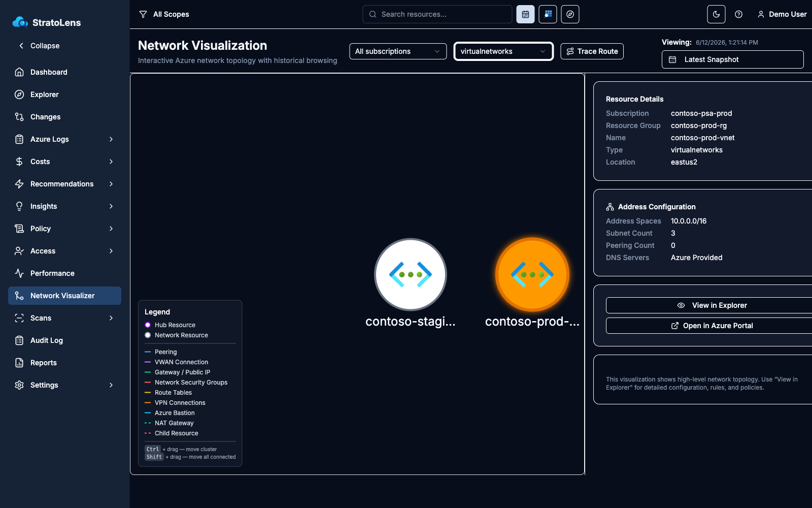Click the Azure Logs clipboard icon
The height and width of the screenshot is (508, 812).
tap(19, 139)
